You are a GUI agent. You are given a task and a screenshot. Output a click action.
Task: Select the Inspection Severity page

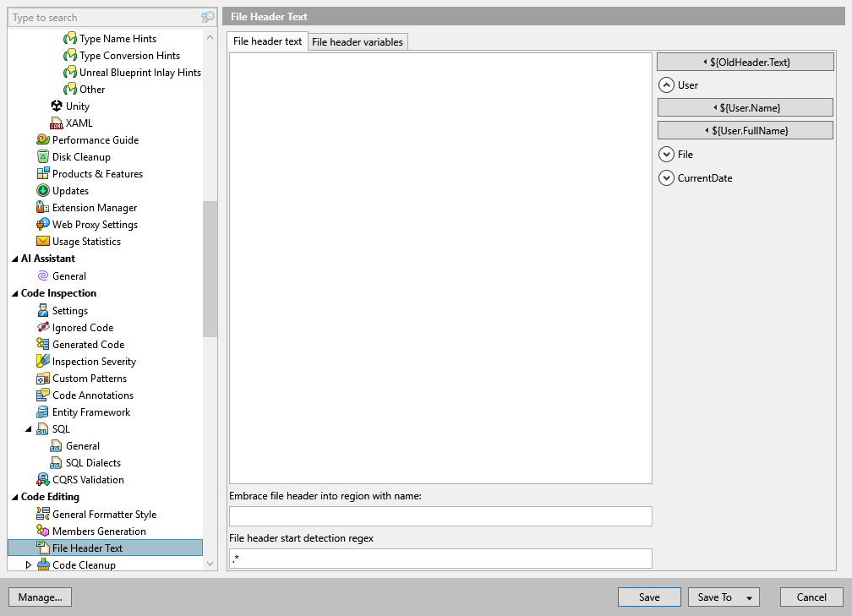pos(93,361)
